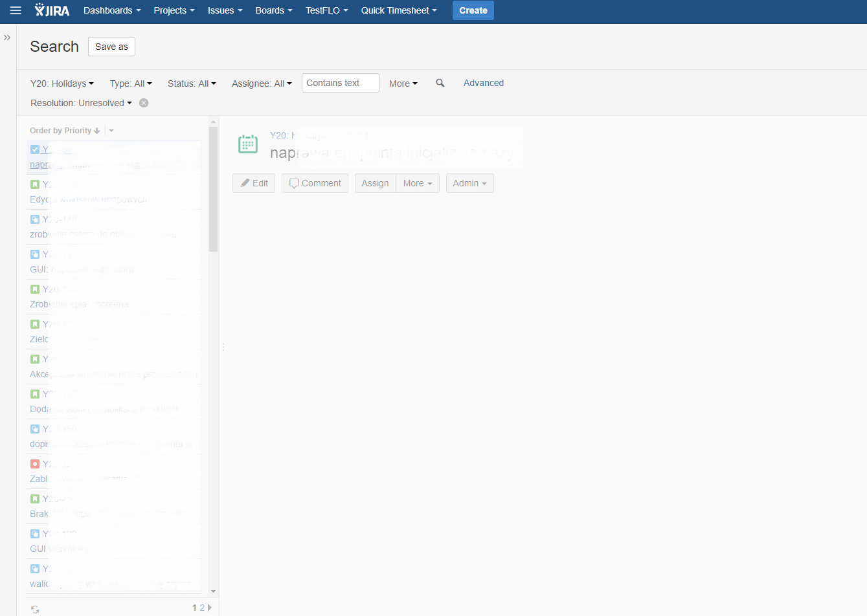
Task: Open the Y20: Holidays project link in issue header
Action: pyautogui.click(x=298, y=135)
